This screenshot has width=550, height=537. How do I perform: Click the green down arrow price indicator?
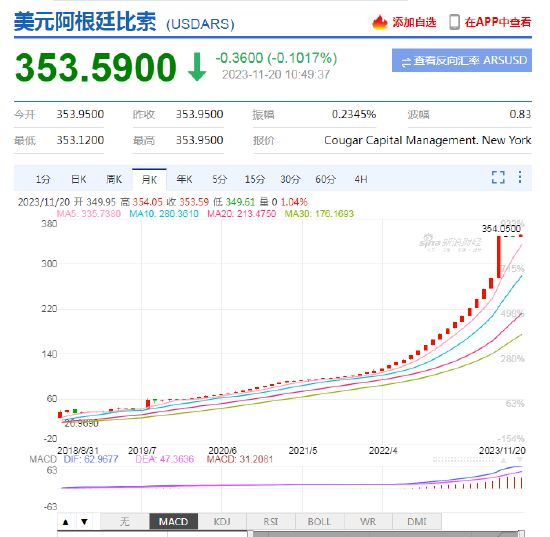pos(197,67)
